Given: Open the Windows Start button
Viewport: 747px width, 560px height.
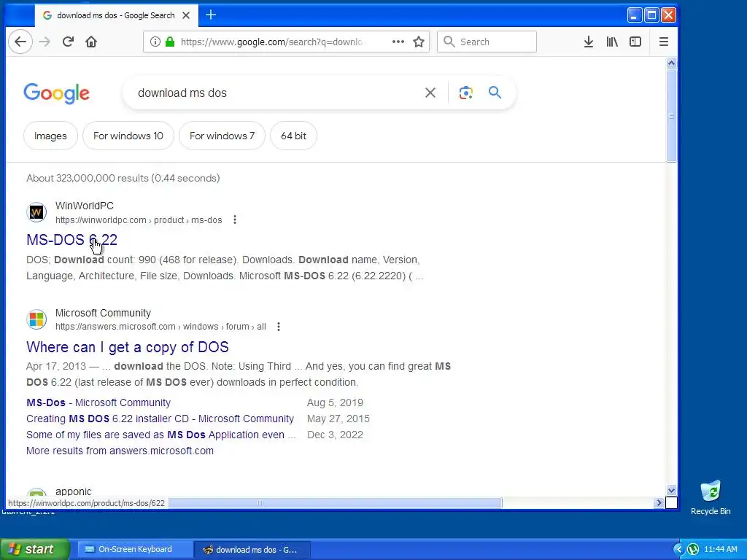Looking at the screenshot, I should coord(35,550).
